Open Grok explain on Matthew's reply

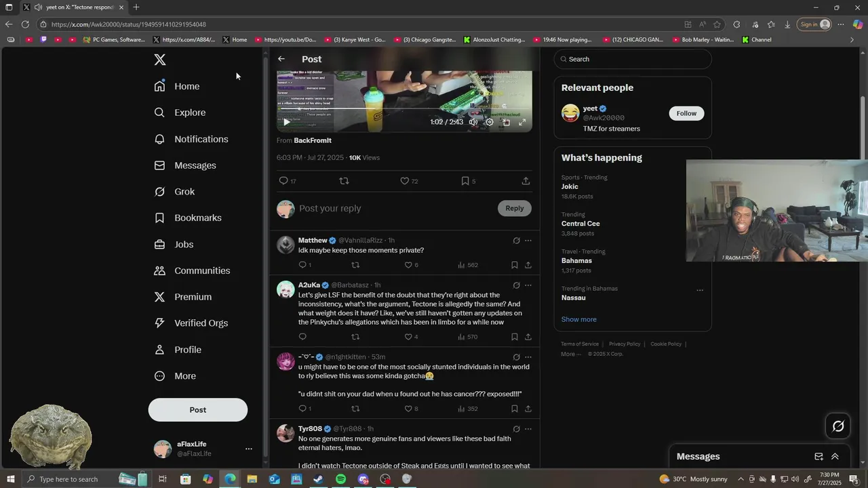516,241
